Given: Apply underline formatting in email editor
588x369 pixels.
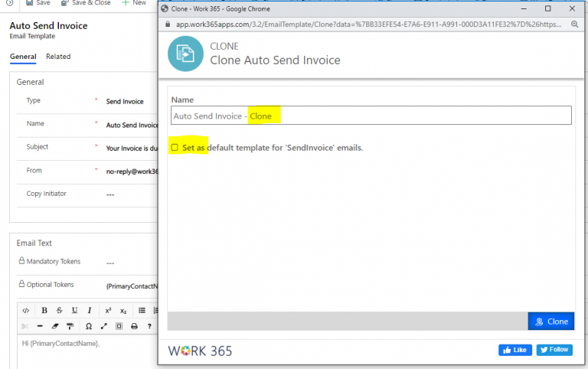Looking at the screenshot, I should click(74, 311).
